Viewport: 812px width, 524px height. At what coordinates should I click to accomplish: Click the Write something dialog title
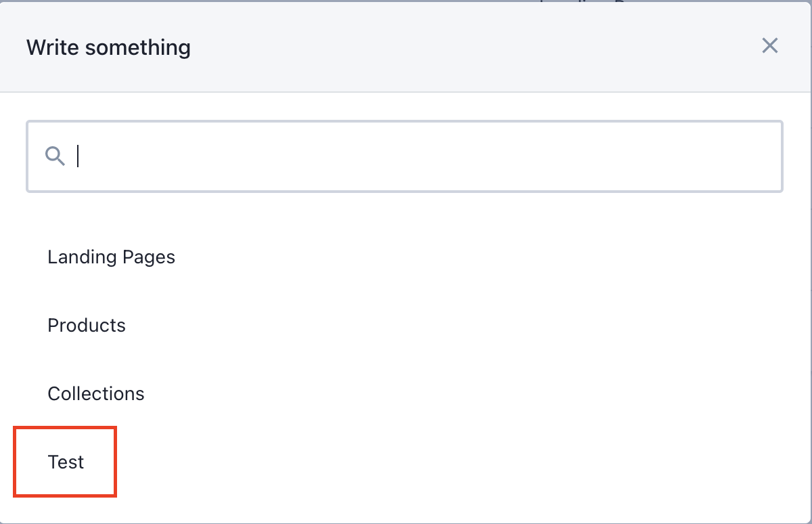click(108, 48)
